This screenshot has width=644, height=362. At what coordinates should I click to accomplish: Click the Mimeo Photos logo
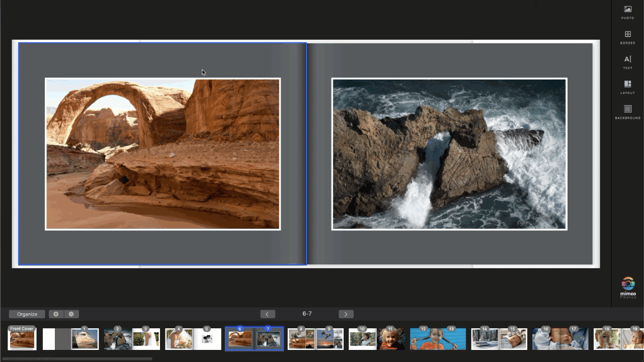[x=628, y=288]
